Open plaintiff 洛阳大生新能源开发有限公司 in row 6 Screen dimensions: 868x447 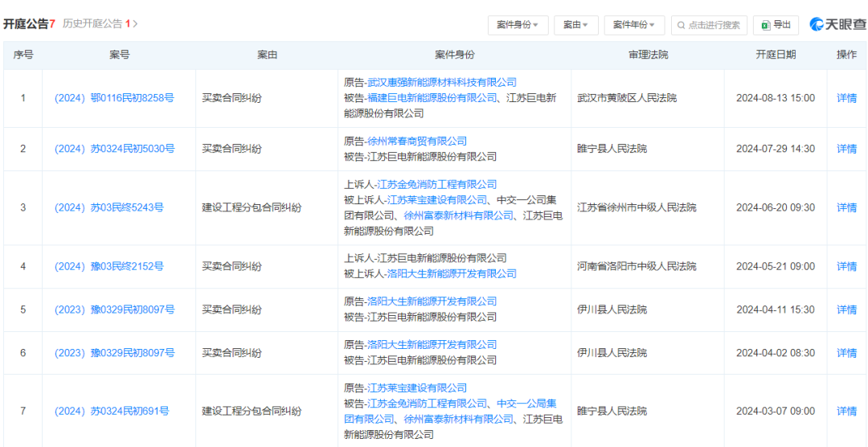pos(432,345)
